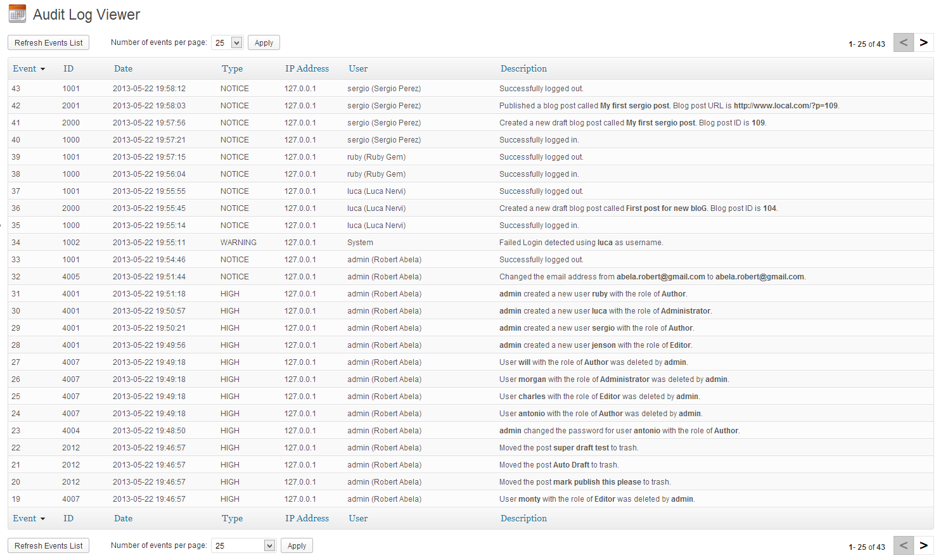Open top events-per-page dropdown
Image resolution: width=936 pixels, height=560 pixels.
(236, 42)
